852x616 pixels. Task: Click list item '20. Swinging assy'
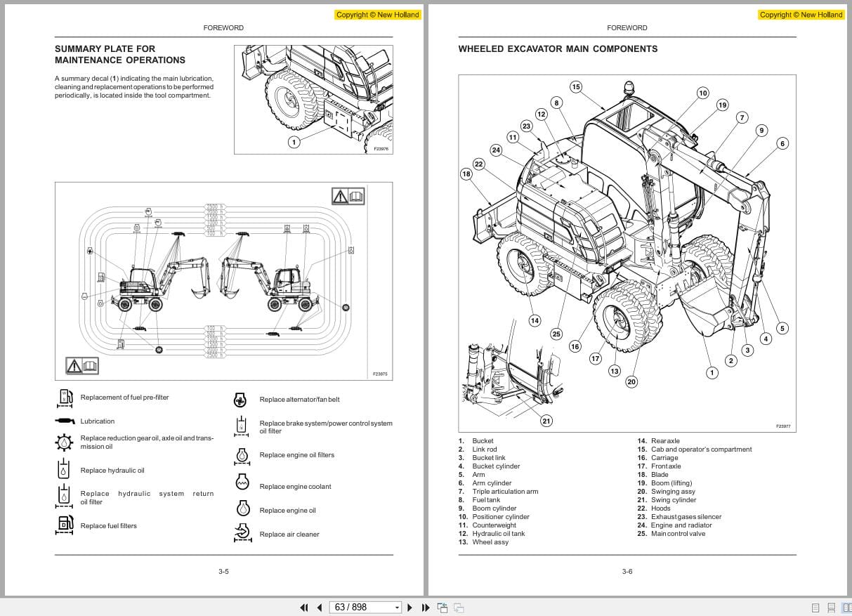tap(667, 492)
